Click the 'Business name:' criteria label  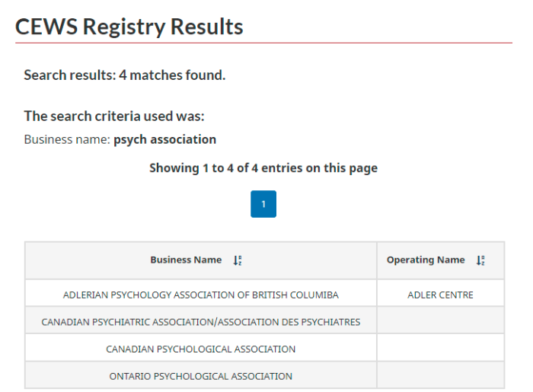[67, 139]
